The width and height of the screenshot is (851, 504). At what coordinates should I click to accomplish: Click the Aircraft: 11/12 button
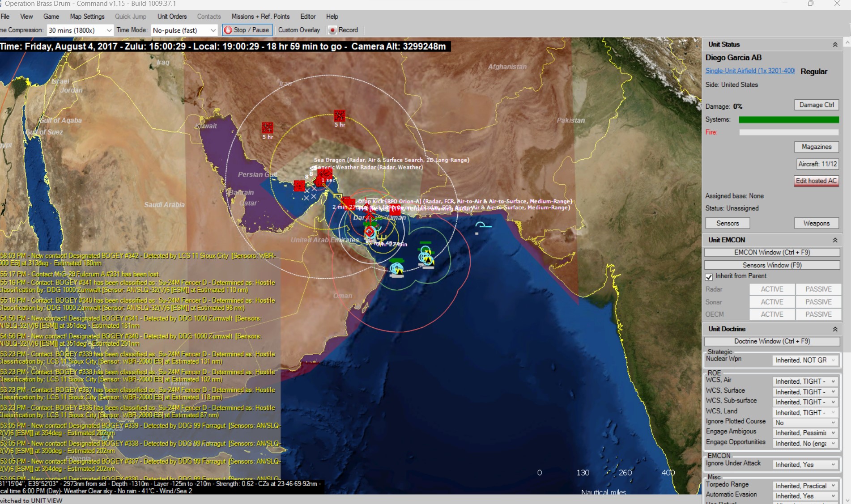[817, 164]
